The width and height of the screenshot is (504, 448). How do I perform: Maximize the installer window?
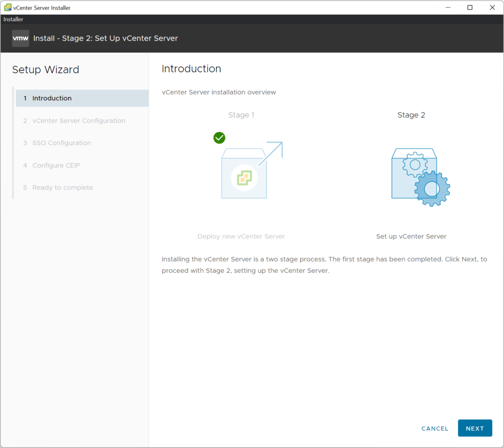coord(470,7)
